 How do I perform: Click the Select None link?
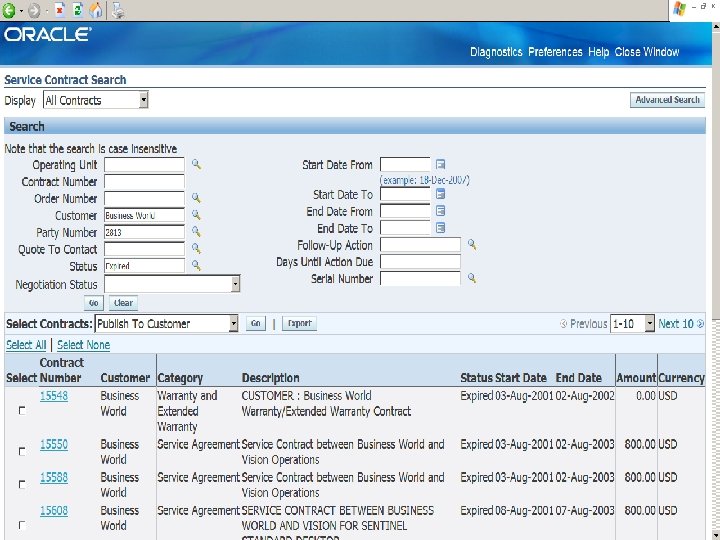pyautogui.click(x=84, y=345)
